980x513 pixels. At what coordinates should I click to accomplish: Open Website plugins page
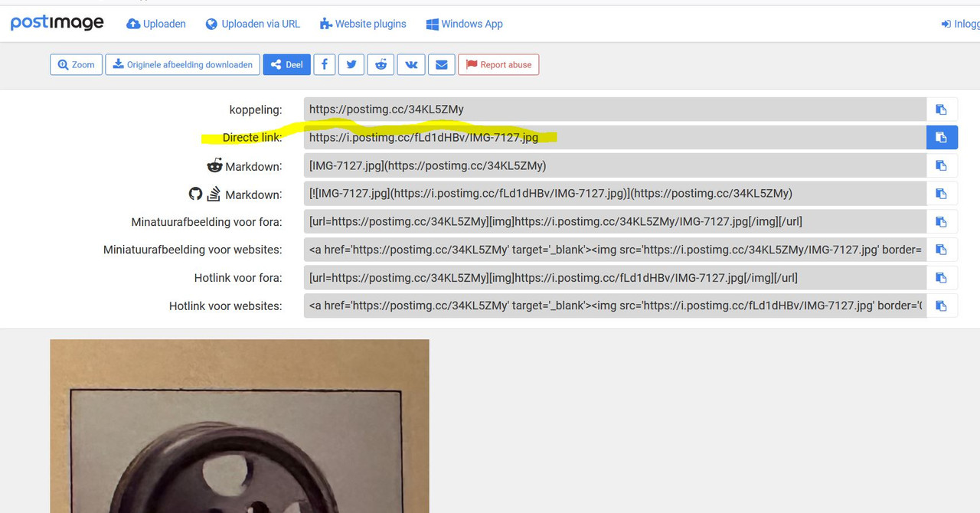363,24
